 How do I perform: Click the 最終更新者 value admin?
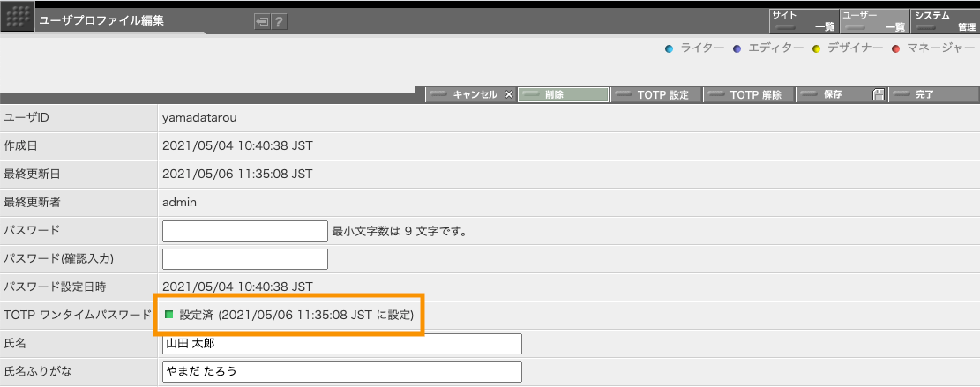180,202
